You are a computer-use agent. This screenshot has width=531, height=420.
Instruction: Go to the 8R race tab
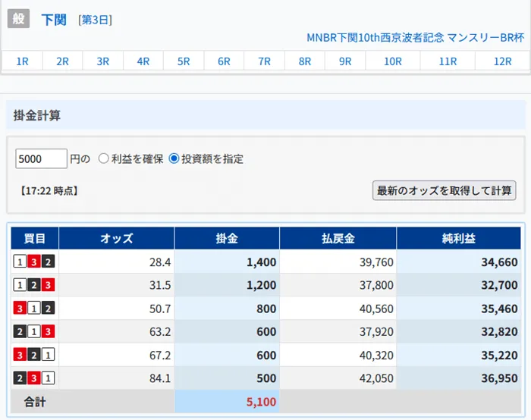tap(305, 61)
